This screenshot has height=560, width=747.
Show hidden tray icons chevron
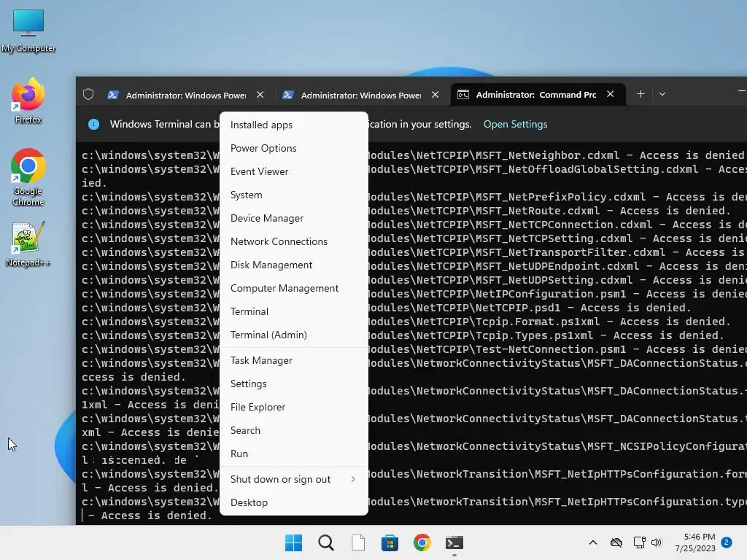point(593,542)
